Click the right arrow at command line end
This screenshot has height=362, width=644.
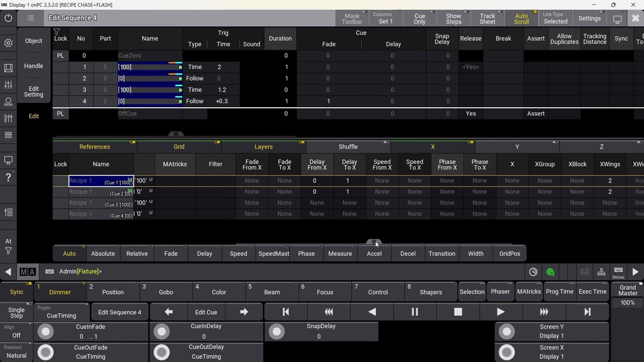(635, 272)
